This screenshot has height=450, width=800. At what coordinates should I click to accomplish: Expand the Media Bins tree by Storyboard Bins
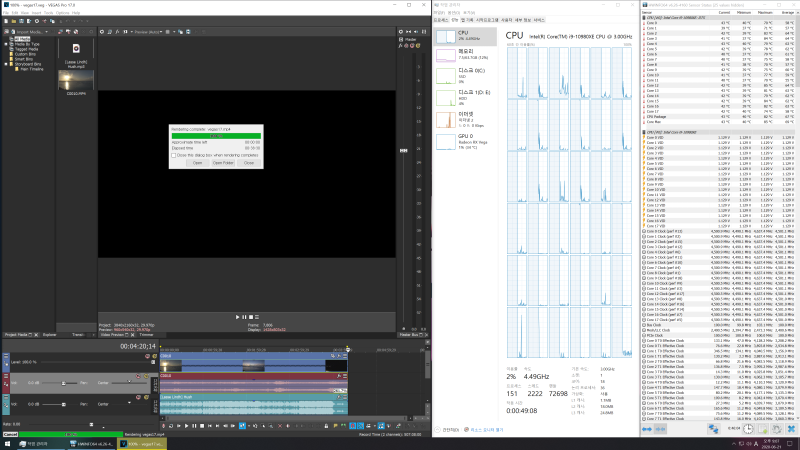(5, 65)
